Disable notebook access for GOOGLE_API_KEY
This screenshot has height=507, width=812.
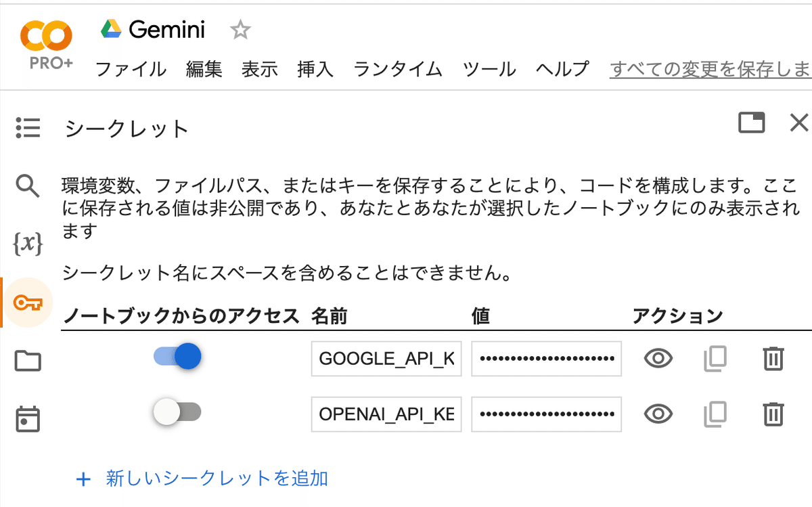[x=178, y=356]
